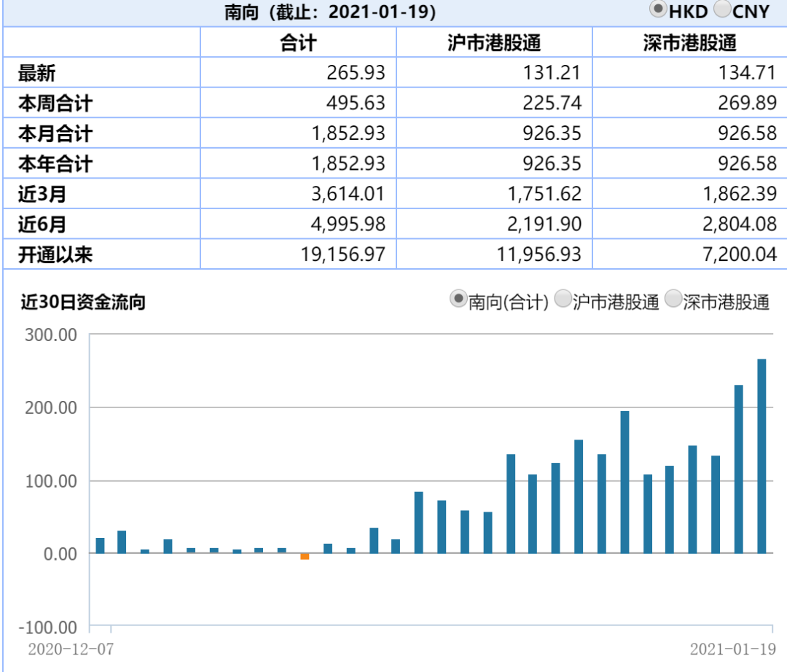Click the 2,804.08 cell value

740,224
